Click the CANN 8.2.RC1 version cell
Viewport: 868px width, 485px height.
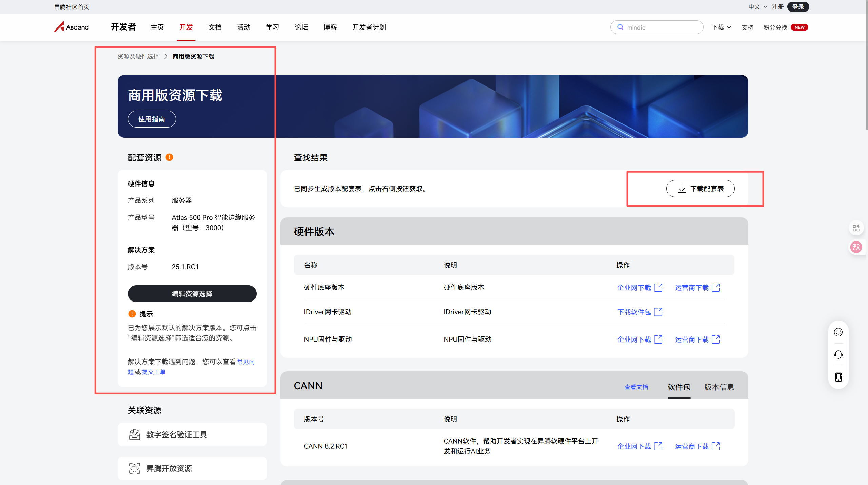click(326, 446)
